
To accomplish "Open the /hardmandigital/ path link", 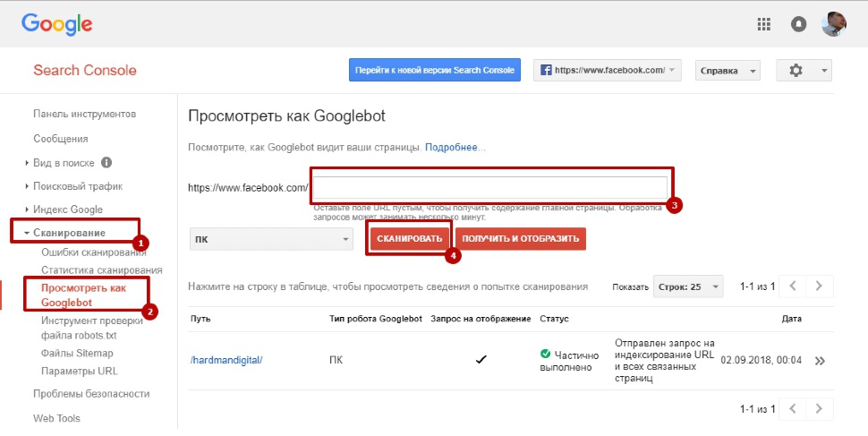I will 226,360.
